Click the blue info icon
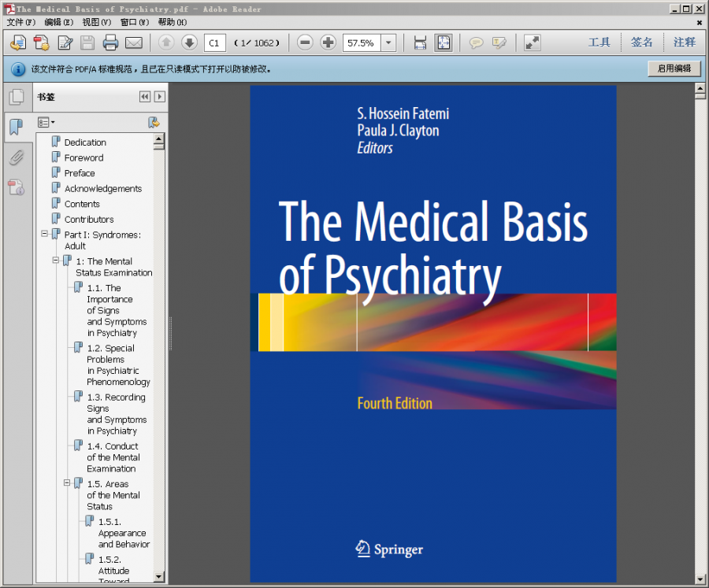Viewport: 709px width, 588px height. [18, 69]
